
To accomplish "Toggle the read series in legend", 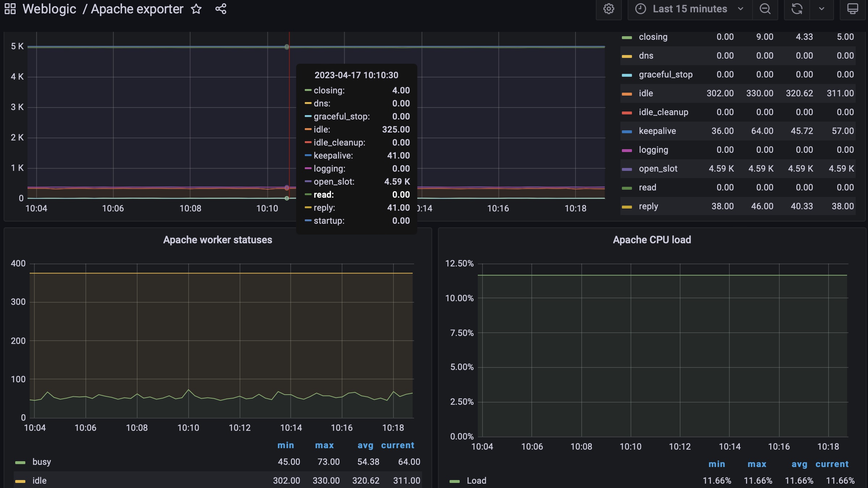I will (x=647, y=188).
